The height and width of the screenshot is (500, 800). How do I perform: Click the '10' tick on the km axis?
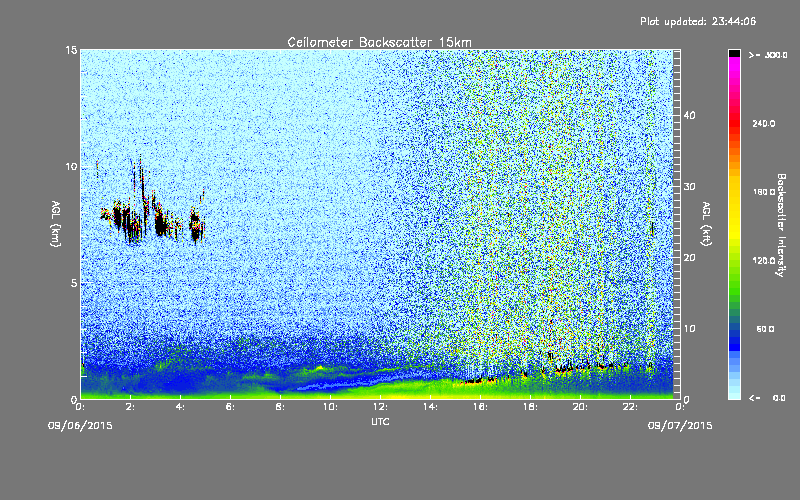click(71, 167)
